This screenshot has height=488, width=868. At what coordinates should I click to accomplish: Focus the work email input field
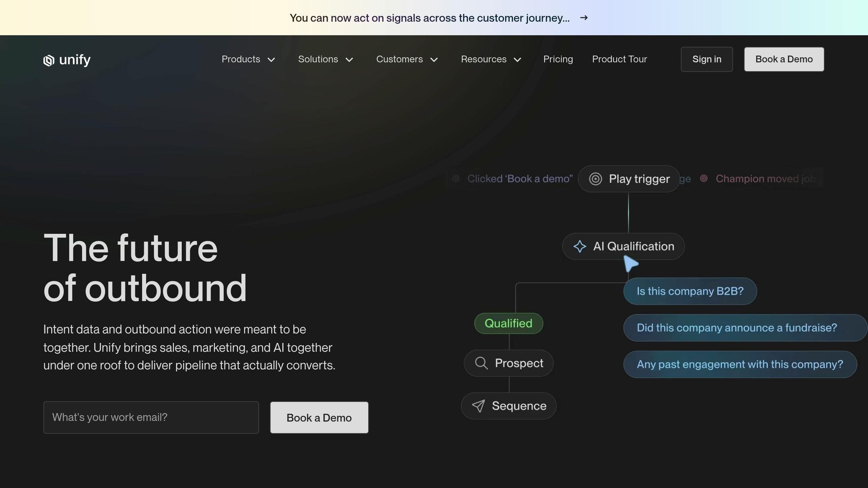(x=151, y=418)
